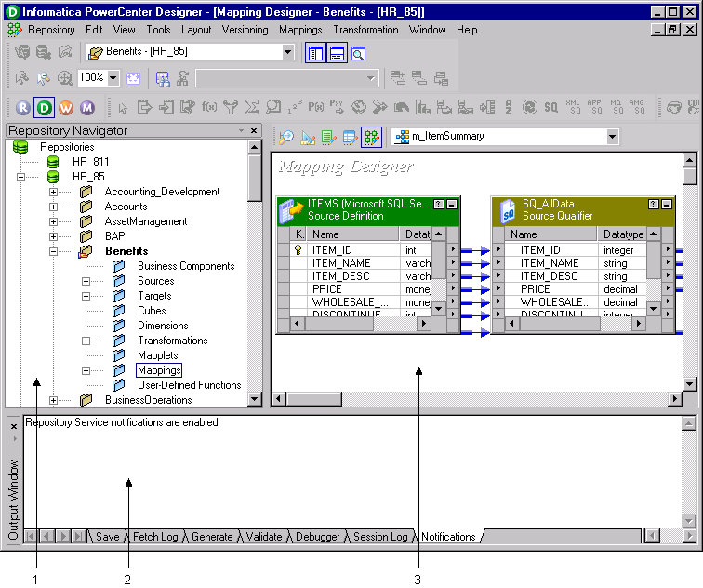Open the Repository Manager (R) tool
Image resolution: width=703 pixels, height=588 pixels.
[x=22, y=108]
